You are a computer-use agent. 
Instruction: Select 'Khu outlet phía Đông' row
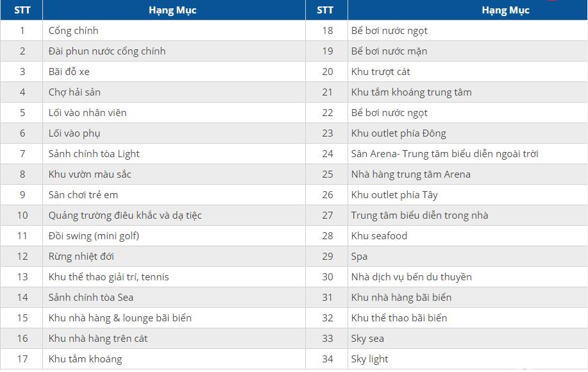(399, 133)
